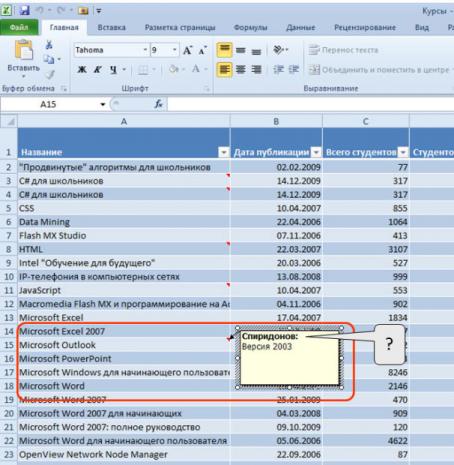This screenshot has height=465, width=454.
Task: Toggle middle vertical alignment
Action: pyautogui.click(x=240, y=50)
